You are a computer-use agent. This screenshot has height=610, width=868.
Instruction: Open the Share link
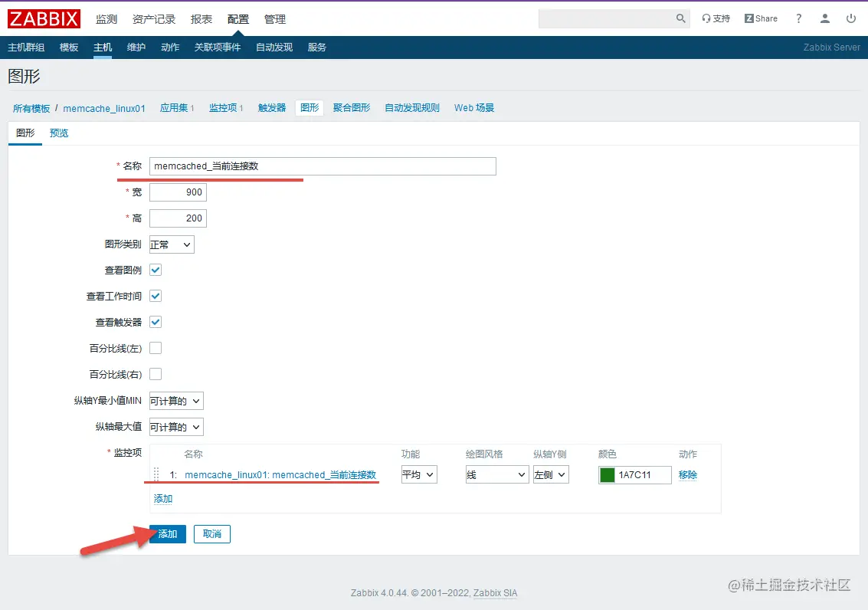(761, 18)
